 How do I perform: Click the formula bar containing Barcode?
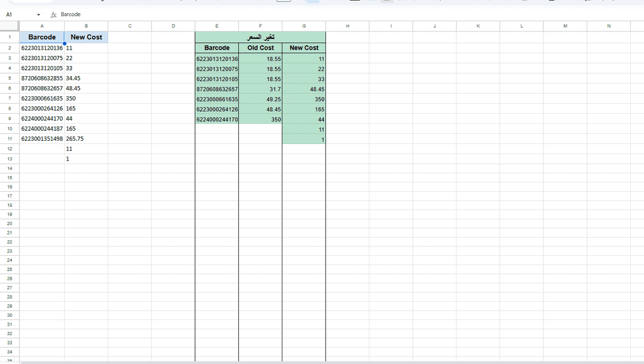[351, 14]
